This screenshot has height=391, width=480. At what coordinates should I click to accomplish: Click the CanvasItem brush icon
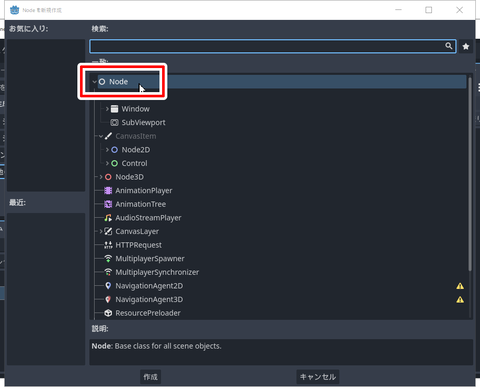click(x=108, y=136)
